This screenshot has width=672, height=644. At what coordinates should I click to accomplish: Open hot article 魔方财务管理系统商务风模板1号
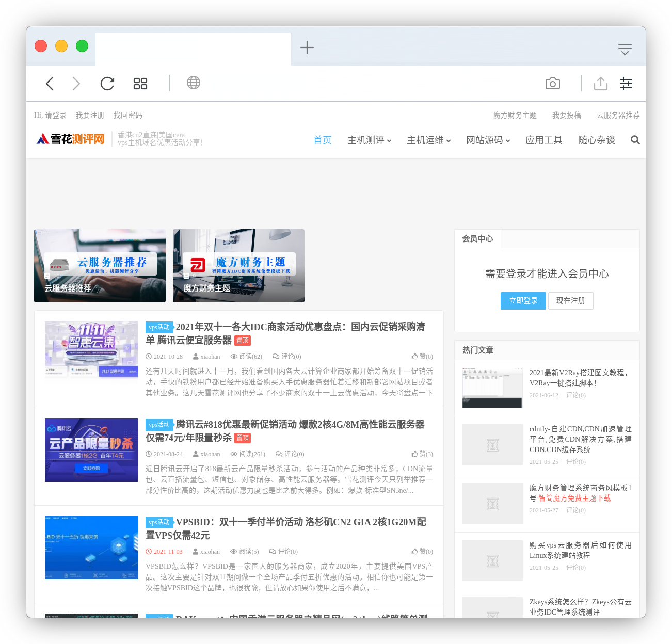click(x=581, y=493)
